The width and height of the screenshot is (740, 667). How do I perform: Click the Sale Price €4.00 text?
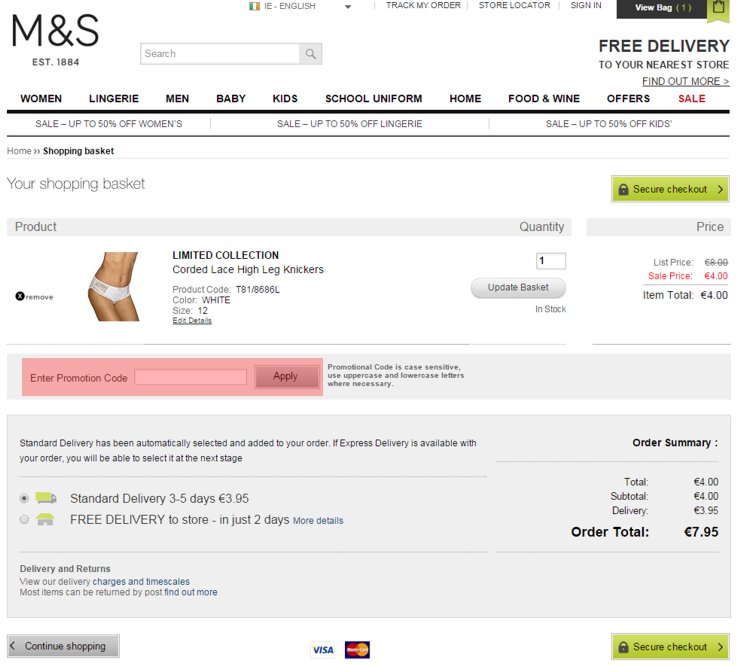(x=688, y=276)
